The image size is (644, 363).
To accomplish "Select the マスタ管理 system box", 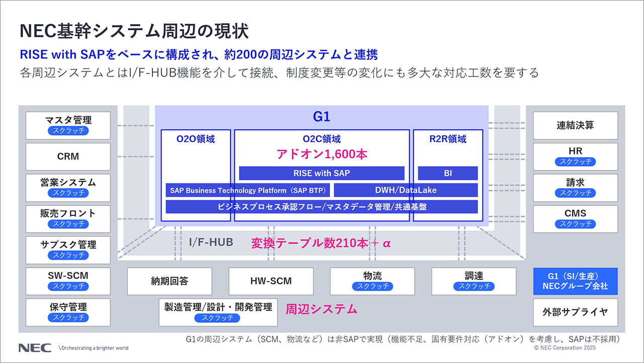I will 68,125.
